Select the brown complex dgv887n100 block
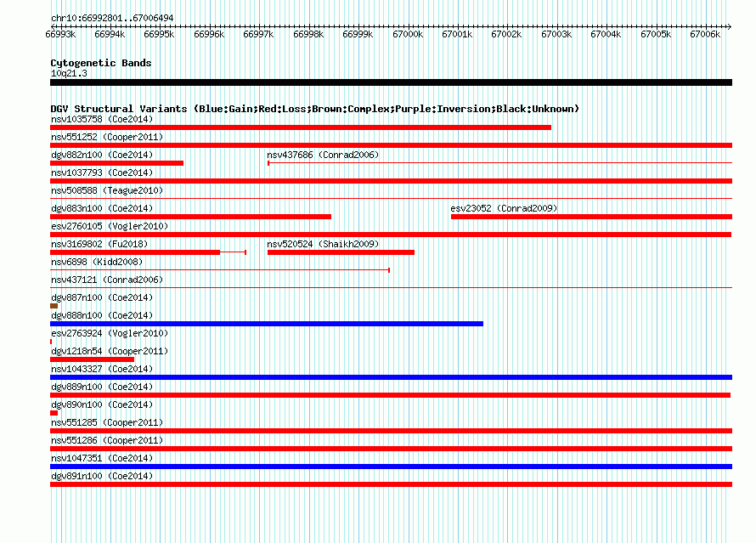 [54, 306]
